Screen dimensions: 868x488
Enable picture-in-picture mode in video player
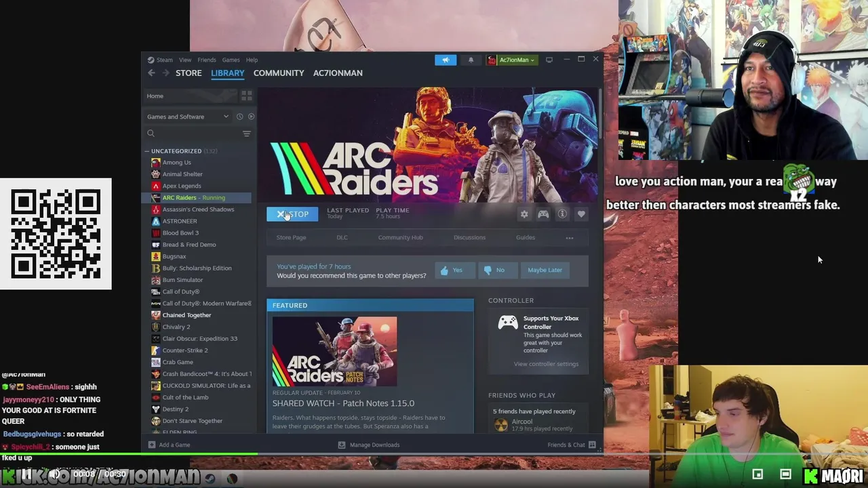[x=757, y=474]
